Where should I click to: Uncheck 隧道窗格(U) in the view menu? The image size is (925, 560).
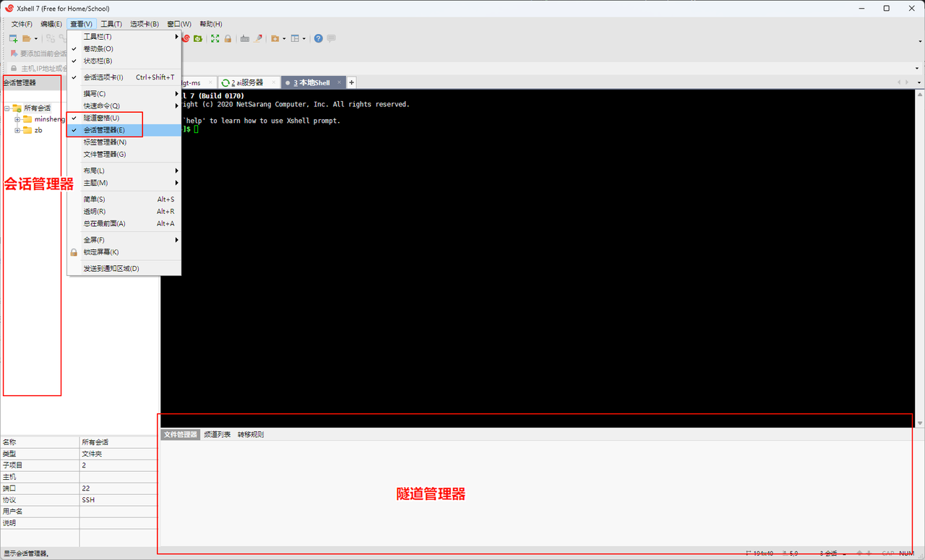click(101, 118)
